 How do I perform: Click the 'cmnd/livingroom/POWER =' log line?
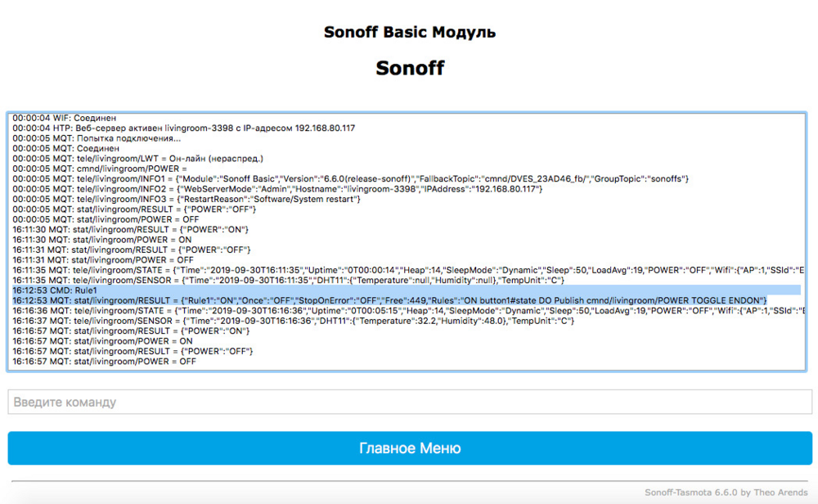100,169
